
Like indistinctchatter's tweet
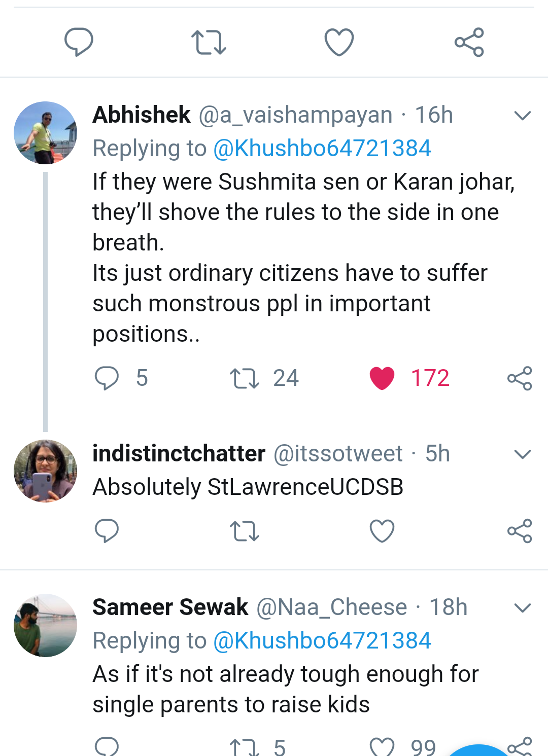pos(382,531)
